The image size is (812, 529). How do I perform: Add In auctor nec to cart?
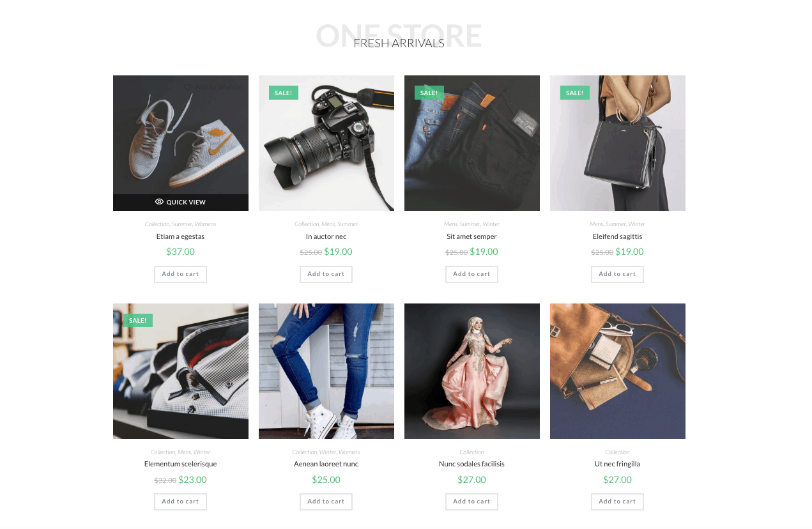click(x=326, y=274)
